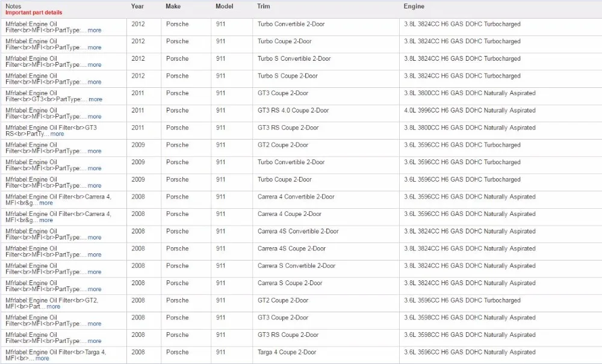Show more notes for Carrera 4 Convertible
The image size is (602, 364).
coord(46,203)
